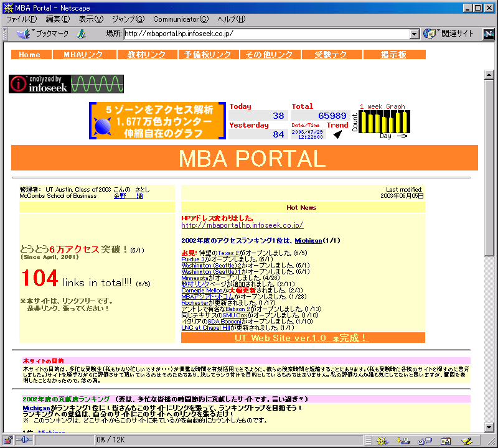498x448 pixels.
Task: Open the 受験テク navigation tab
Action: (332, 55)
